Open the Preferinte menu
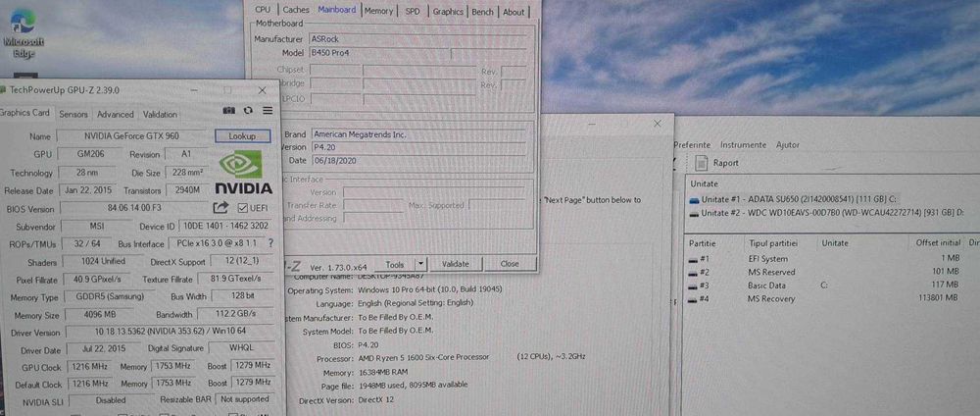This screenshot has height=416, width=980. (x=692, y=144)
